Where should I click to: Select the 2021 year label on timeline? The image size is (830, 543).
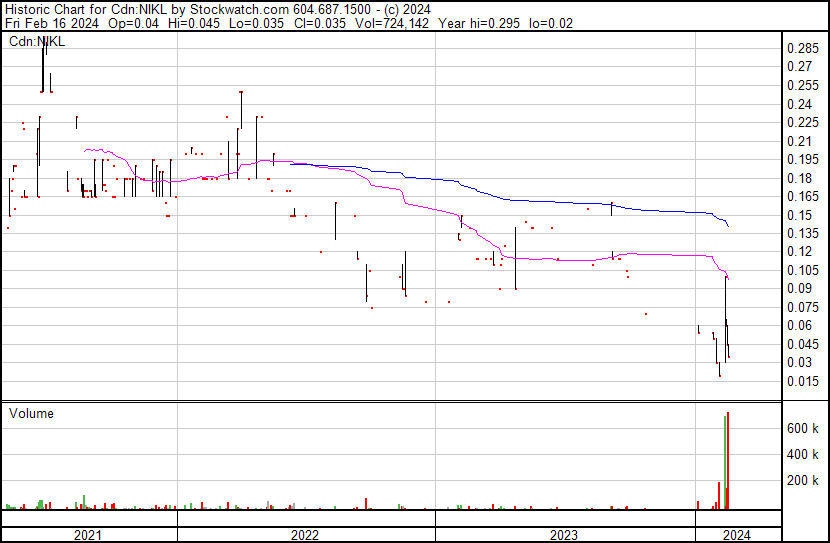click(x=89, y=535)
